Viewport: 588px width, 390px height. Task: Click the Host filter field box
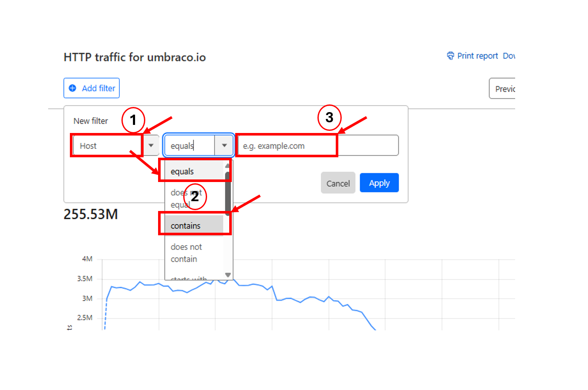(x=107, y=146)
